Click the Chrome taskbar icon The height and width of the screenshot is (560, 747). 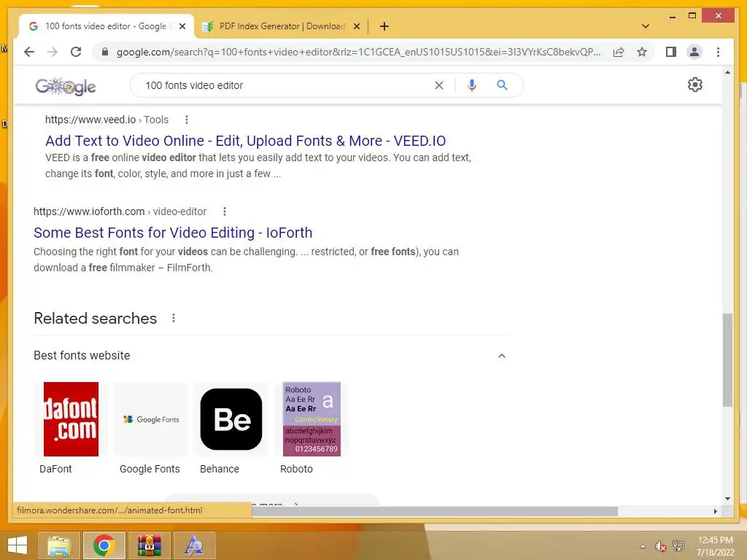(104, 545)
